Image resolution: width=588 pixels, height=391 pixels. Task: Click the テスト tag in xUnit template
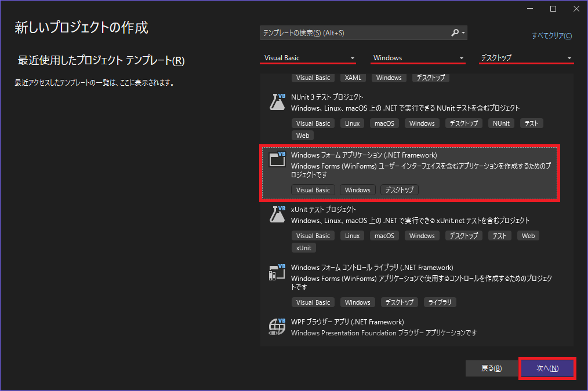pos(499,236)
